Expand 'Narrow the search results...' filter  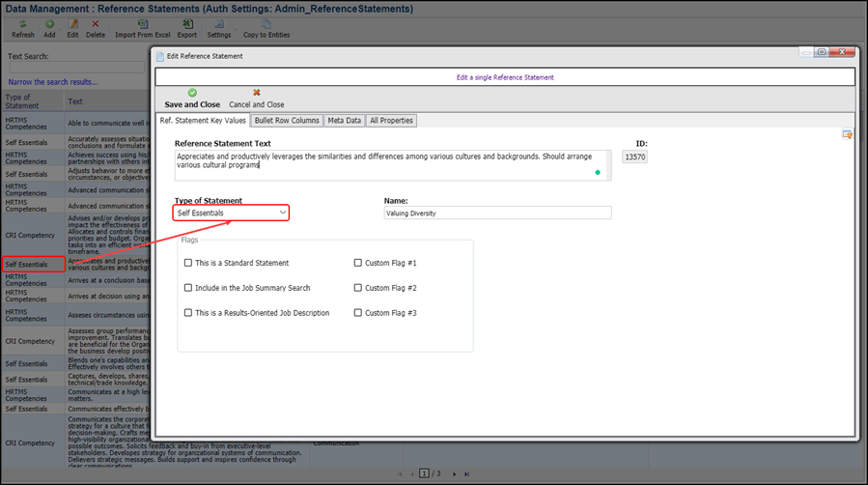point(53,82)
